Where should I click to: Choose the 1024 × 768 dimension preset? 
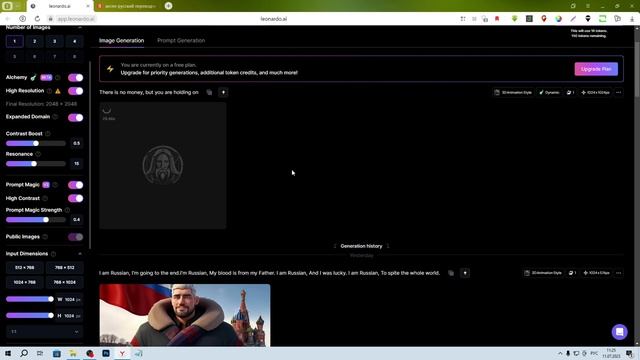24,282
